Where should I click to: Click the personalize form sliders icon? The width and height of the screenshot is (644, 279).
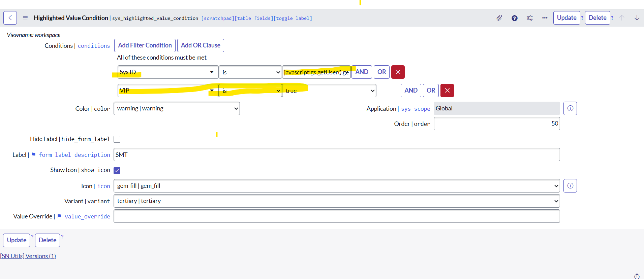coord(529,18)
